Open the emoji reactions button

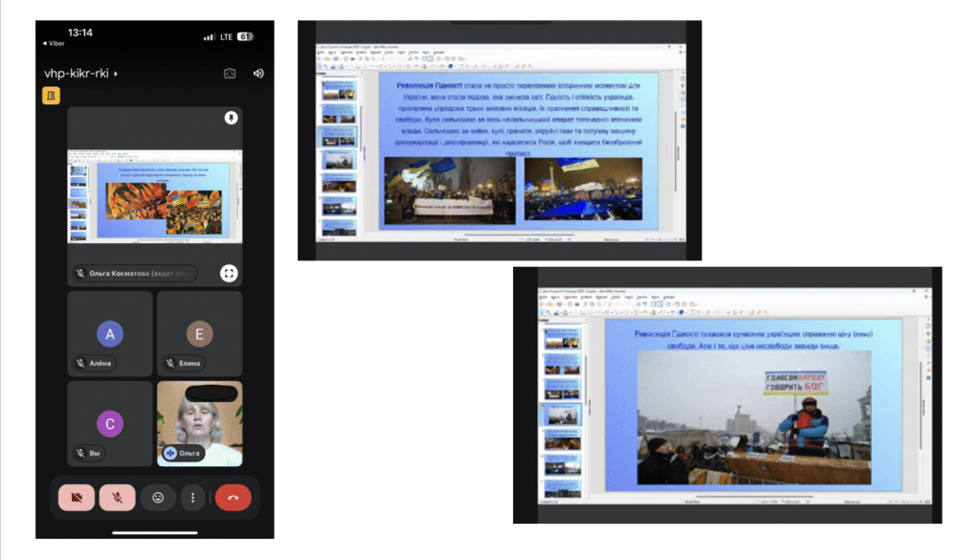(x=157, y=498)
